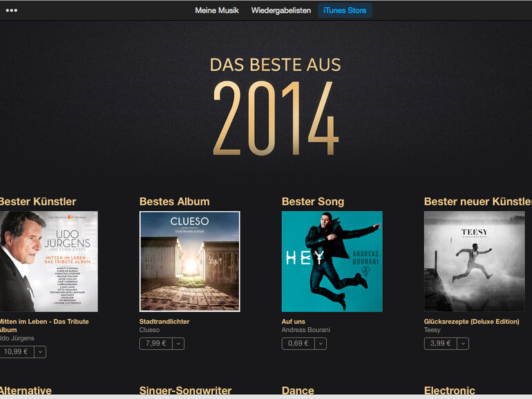Open the Andreas Bourani Hey cover
The height and width of the screenshot is (399, 532).
pos(332,262)
